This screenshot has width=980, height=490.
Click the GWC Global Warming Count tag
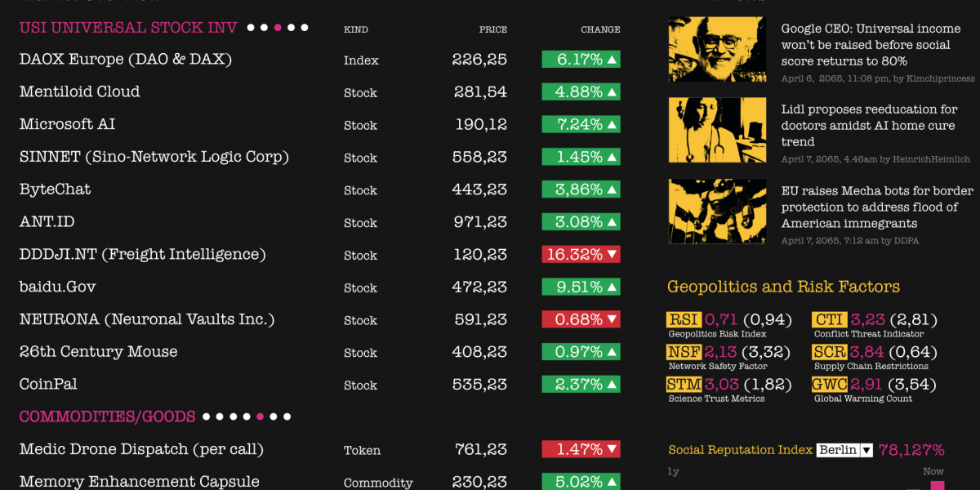830,385
